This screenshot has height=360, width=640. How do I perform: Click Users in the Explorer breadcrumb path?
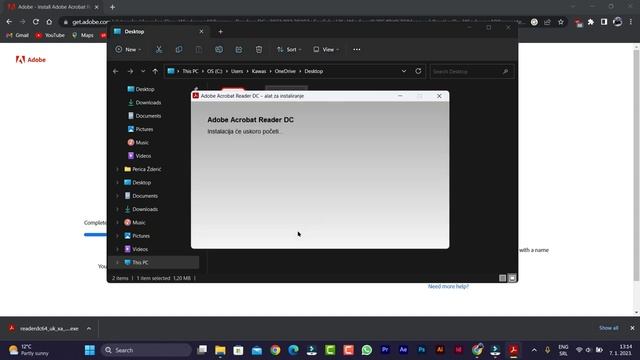pos(237,71)
